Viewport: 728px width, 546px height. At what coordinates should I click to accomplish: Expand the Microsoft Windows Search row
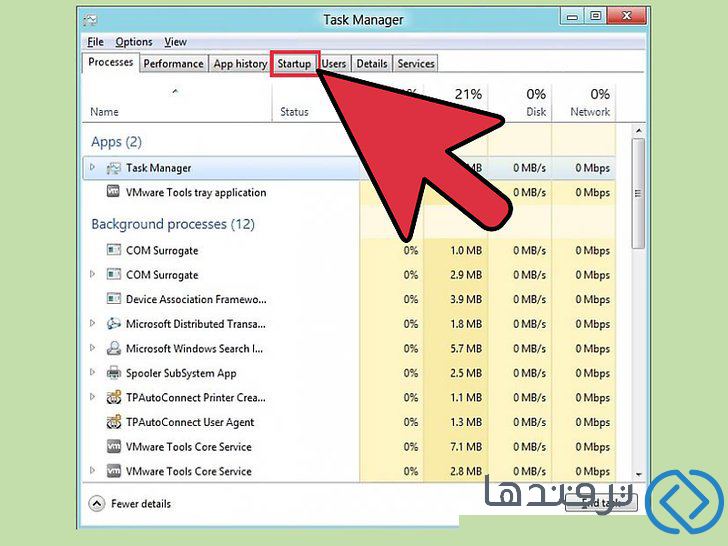[x=92, y=347]
